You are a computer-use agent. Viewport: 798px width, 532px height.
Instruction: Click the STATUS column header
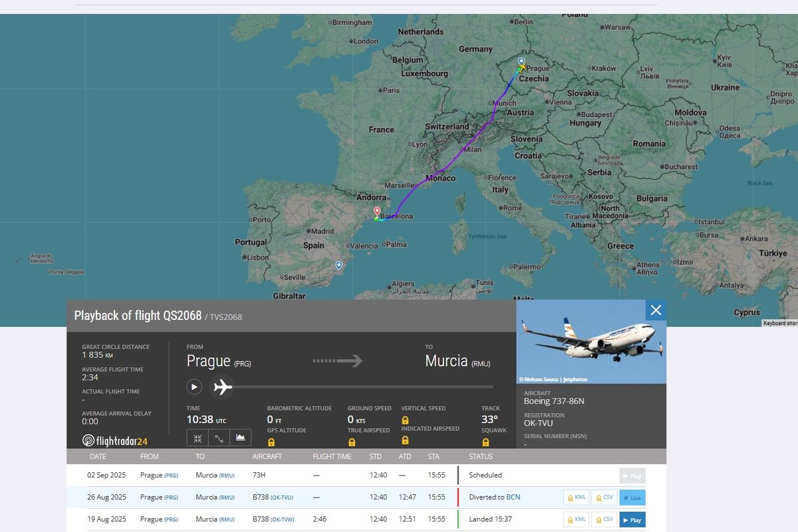[x=481, y=457]
